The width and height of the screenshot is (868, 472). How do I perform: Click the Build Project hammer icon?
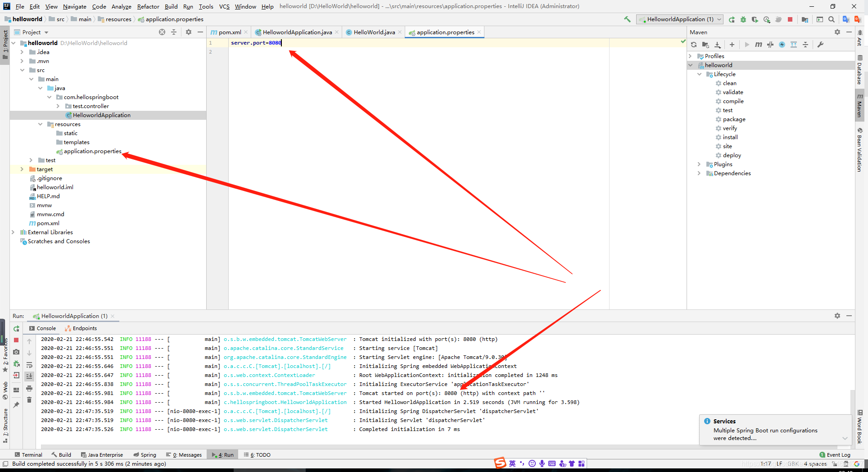tap(627, 19)
